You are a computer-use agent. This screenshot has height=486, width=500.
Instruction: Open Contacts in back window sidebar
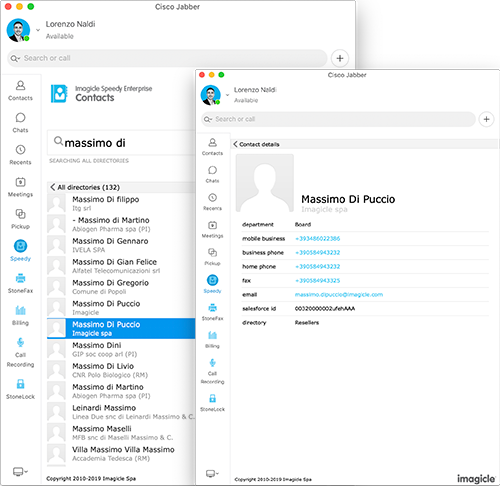20,90
